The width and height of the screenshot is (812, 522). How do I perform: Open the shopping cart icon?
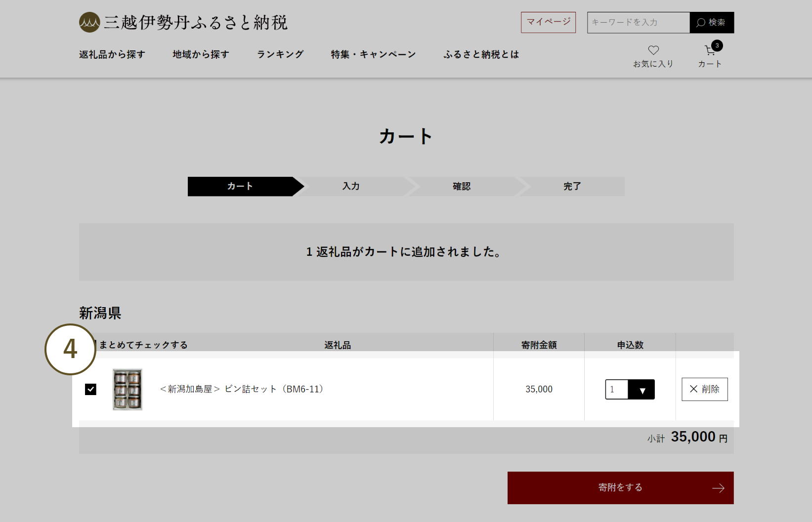coord(709,51)
